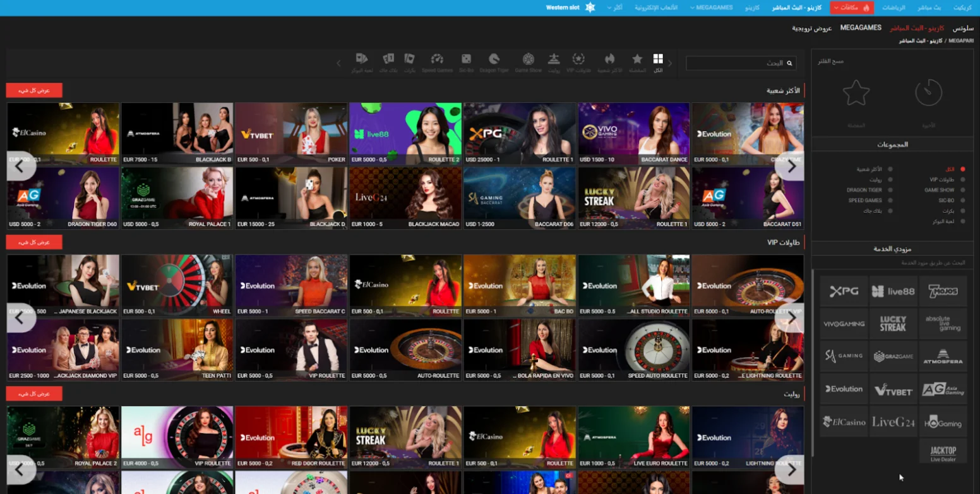The image size is (980, 494).
Task: Select the Speed Games gauge icon
Action: pos(437,59)
